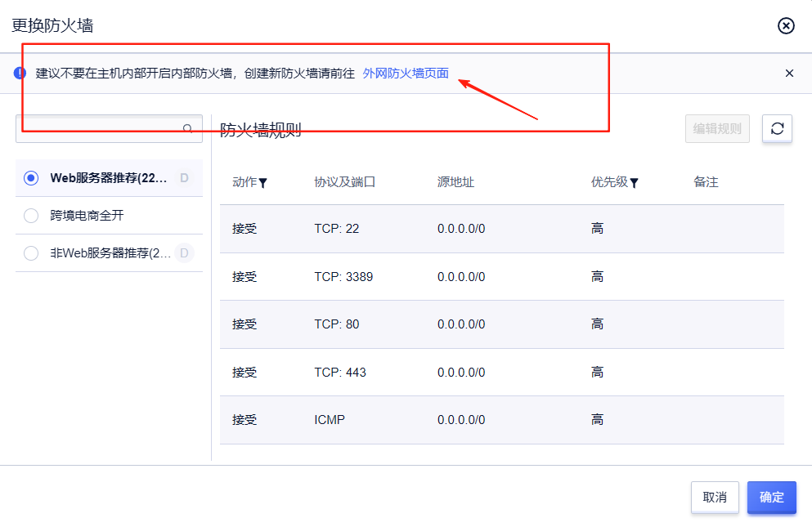The image size is (812, 527).
Task: Click the 编辑规则 button
Action: [717, 128]
